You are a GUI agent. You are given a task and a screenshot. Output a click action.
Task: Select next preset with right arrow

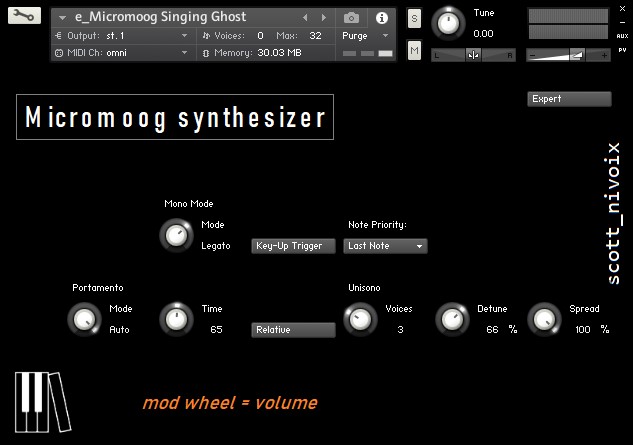tap(324, 17)
